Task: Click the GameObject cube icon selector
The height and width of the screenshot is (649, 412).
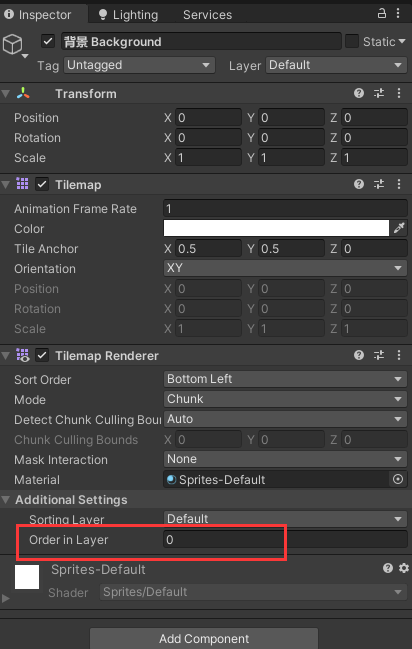Action: pyautogui.click(x=14, y=45)
